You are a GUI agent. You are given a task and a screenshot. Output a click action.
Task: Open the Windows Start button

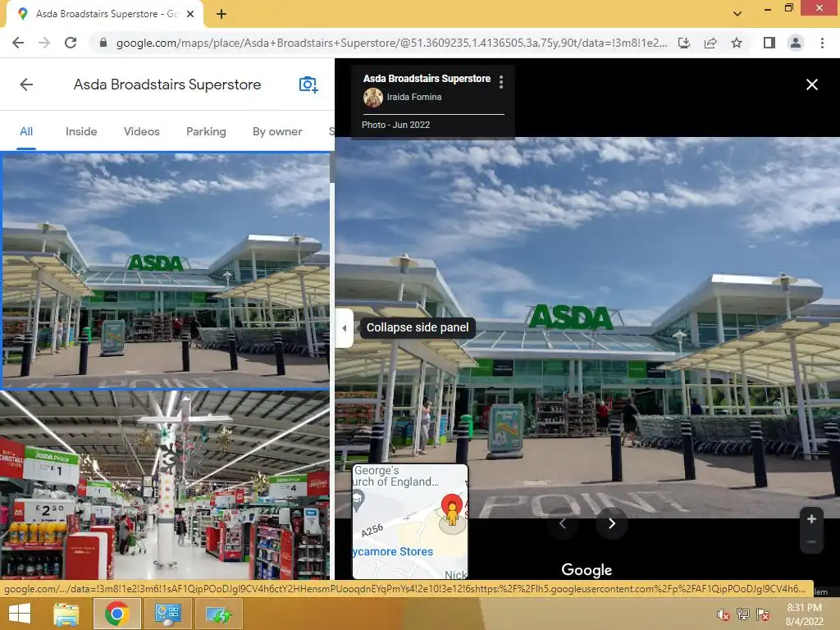click(20, 614)
